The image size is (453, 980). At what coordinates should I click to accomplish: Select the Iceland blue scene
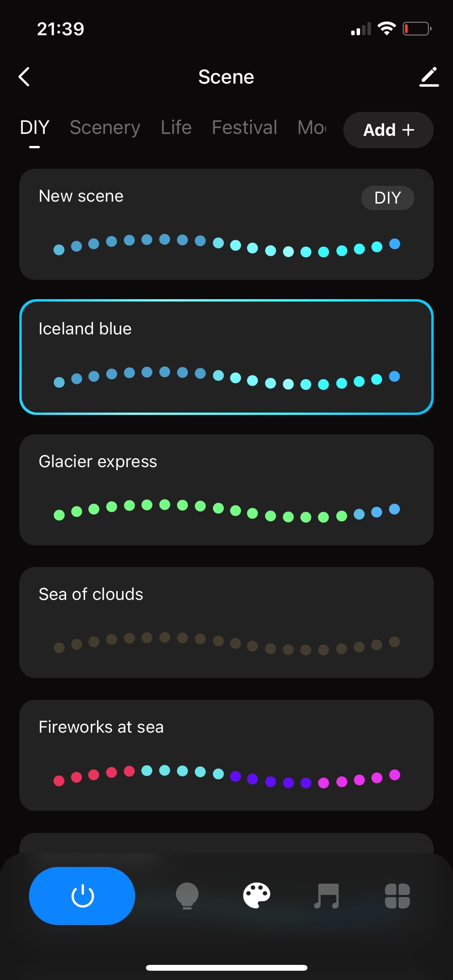pyautogui.click(x=226, y=357)
